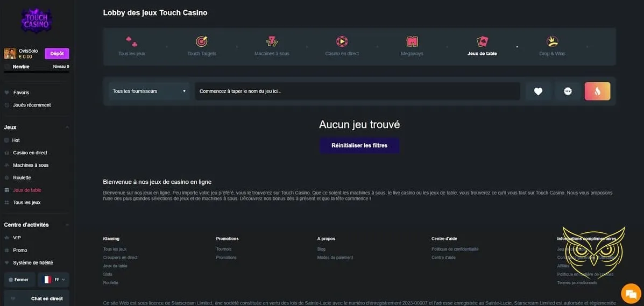Open Système de fidélité in sidebar
644x306 pixels.
tap(33, 263)
